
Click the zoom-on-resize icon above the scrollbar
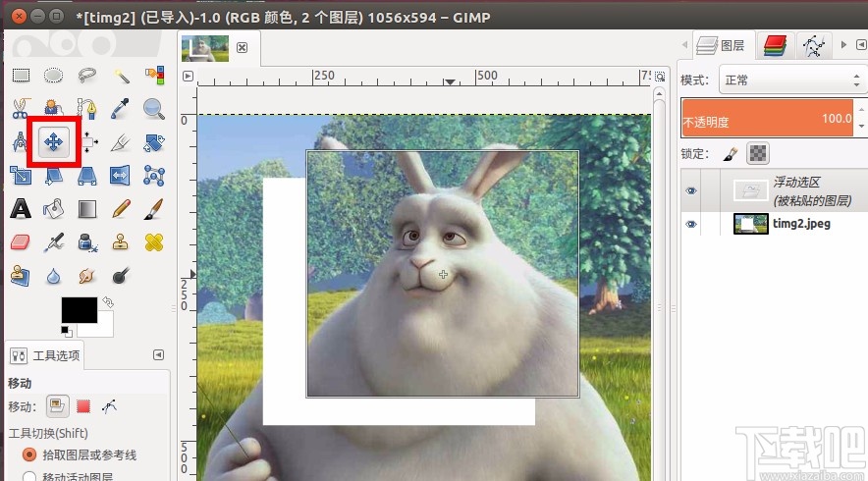pos(659,76)
